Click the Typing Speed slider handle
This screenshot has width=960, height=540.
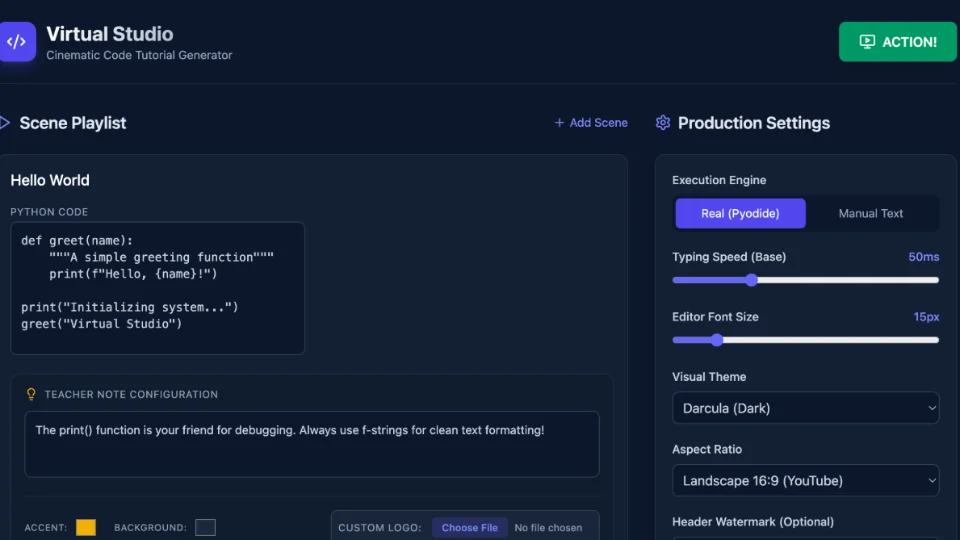752,280
